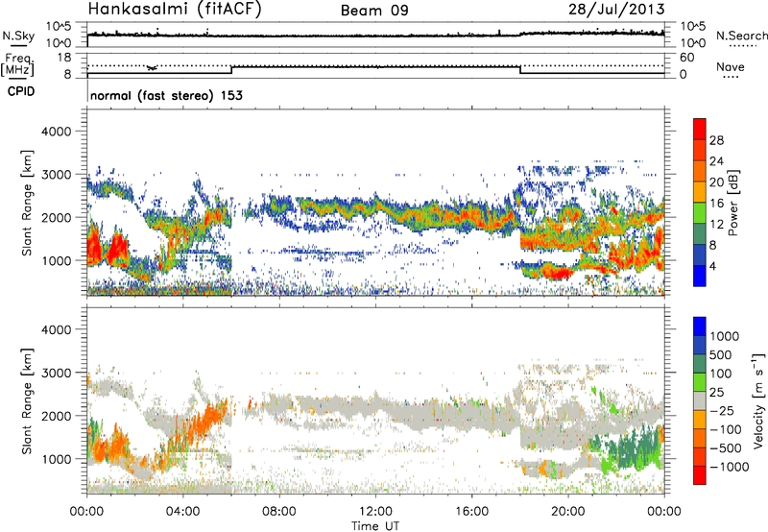This screenshot has height=532, width=768.
Task: Click the '2000' tick of velocity panel
Action: click(x=56, y=416)
